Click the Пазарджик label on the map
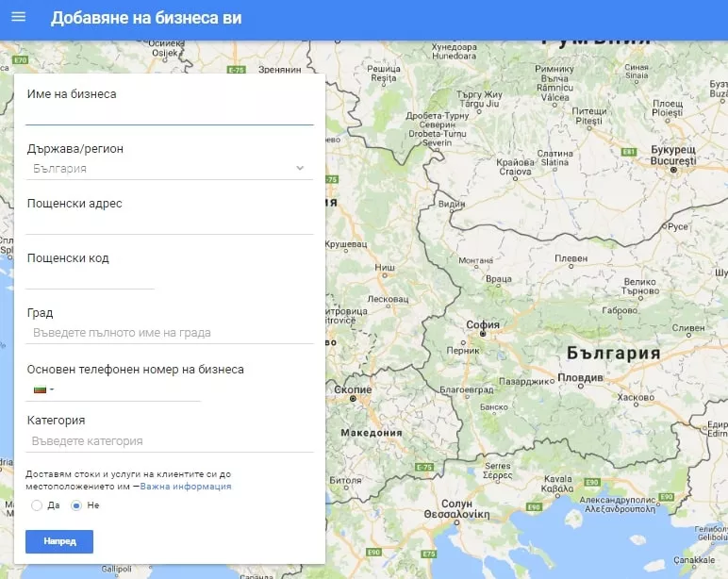728x579 pixels. (x=526, y=381)
